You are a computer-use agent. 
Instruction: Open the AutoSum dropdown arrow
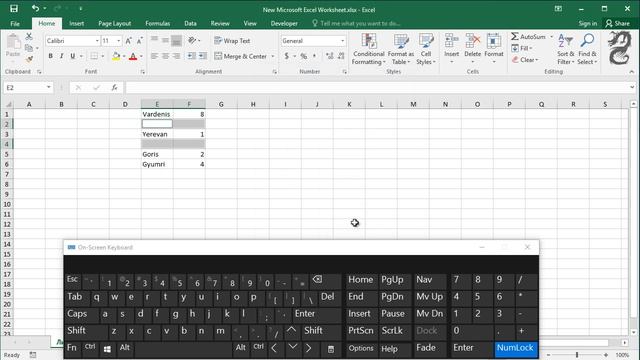point(551,37)
